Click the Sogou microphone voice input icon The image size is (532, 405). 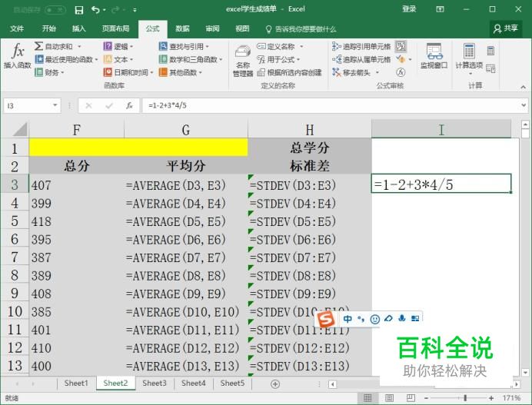click(x=402, y=318)
